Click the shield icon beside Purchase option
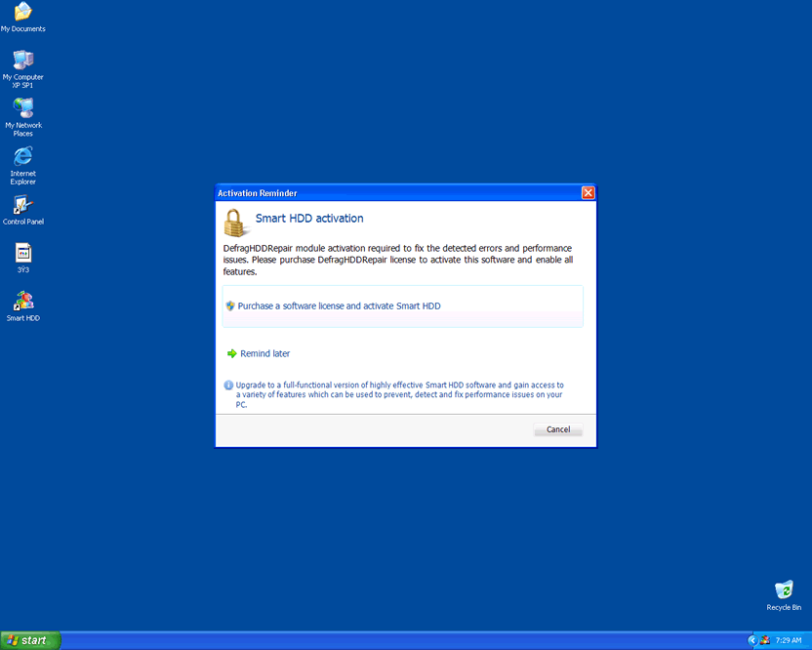Screen dimensions: 812x650 [230, 305]
